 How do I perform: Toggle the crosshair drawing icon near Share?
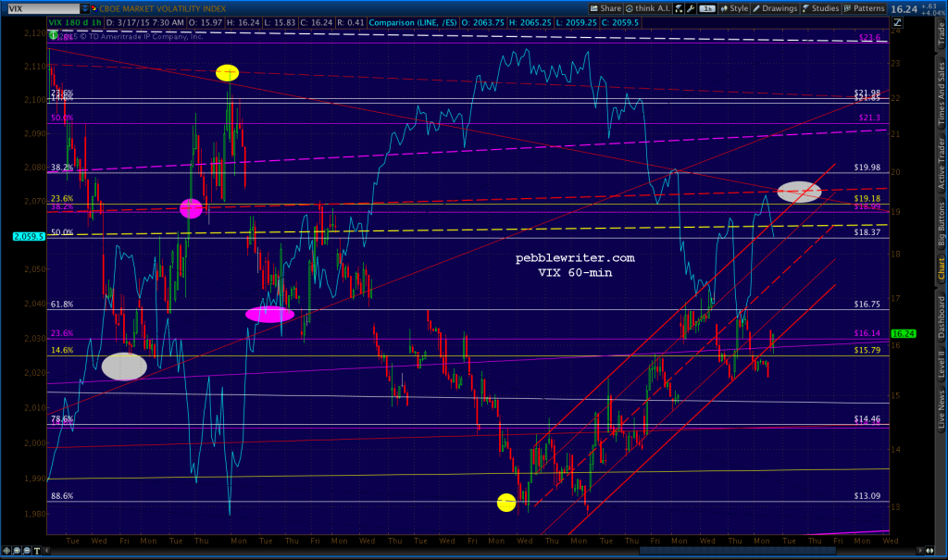[679, 7]
